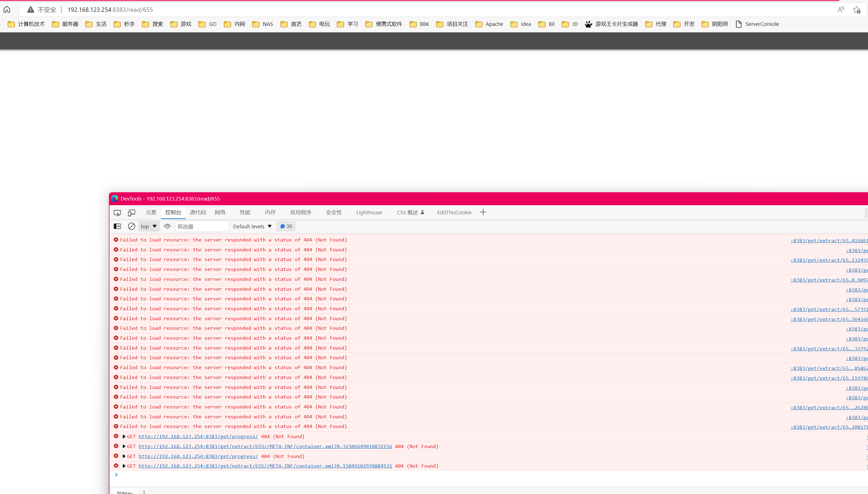
Task: Click the browser Home icon
Action: click(7, 10)
